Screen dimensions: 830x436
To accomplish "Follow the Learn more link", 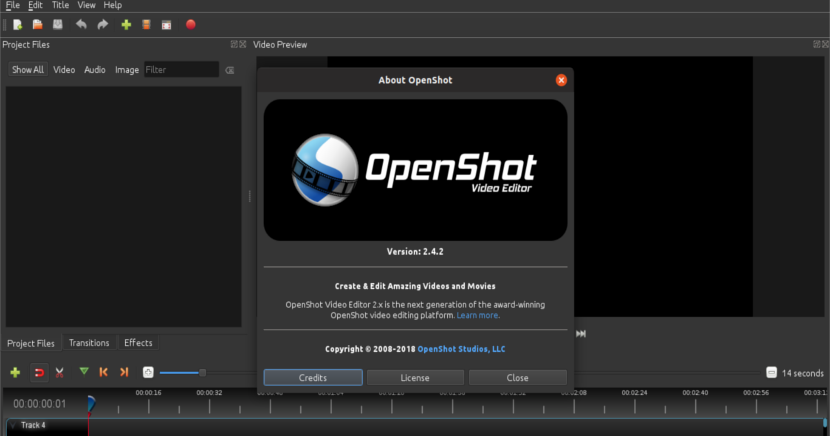I will pos(477,315).
